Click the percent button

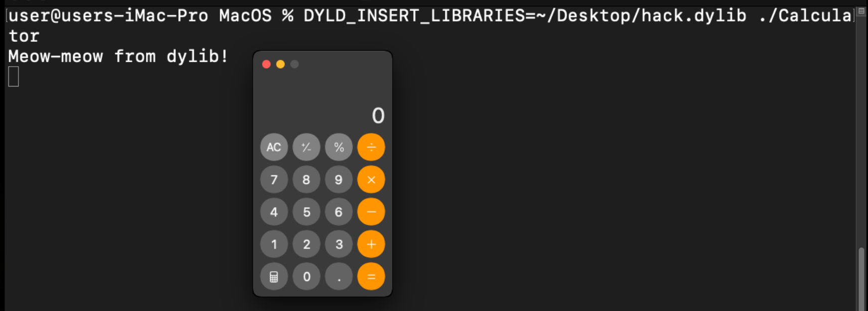(339, 147)
